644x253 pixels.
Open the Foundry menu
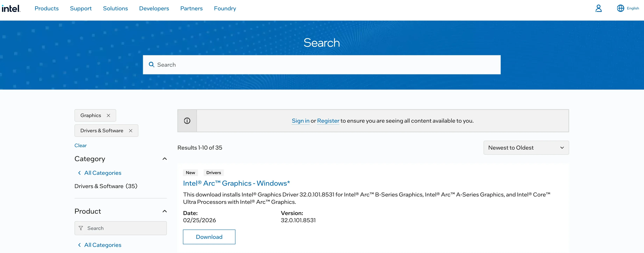point(225,9)
